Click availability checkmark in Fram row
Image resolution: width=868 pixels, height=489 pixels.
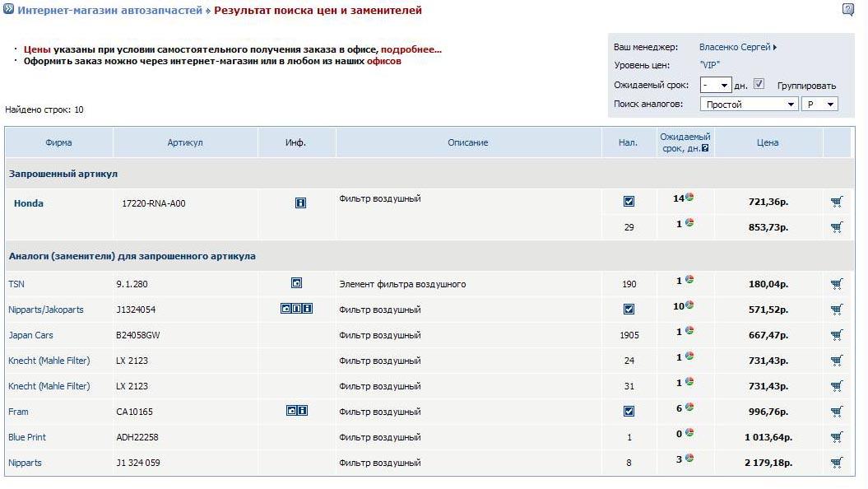tap(629, 412)
